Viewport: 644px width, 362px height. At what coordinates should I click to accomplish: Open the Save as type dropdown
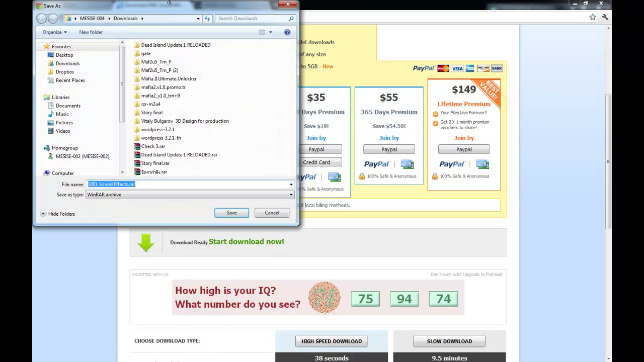point(190,195)
